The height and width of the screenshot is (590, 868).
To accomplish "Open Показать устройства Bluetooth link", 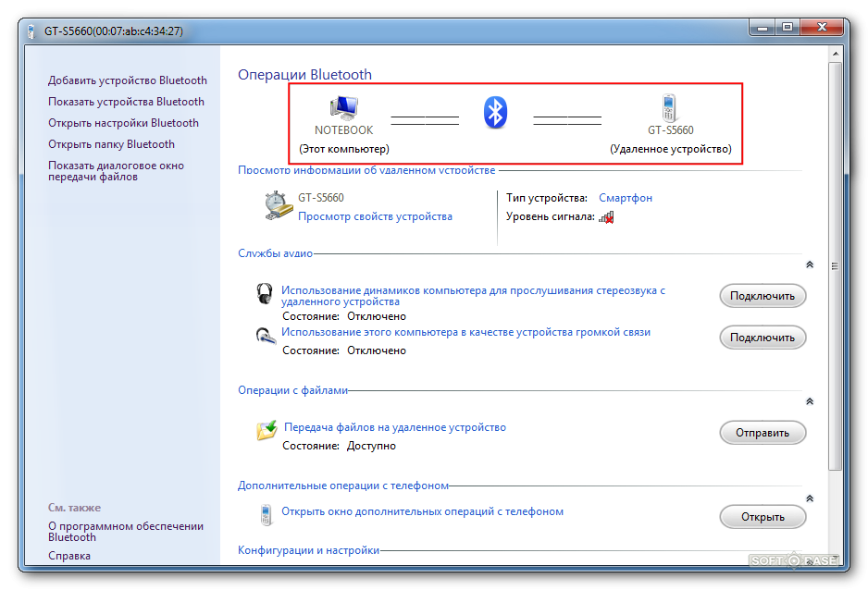I will [x=126, y=102].
